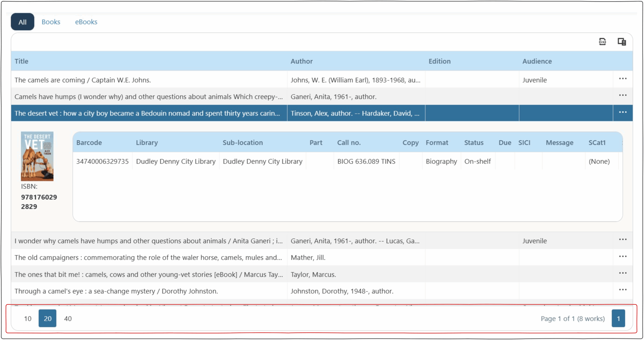Viewport: 644px width, 340px height.
Task: Select the All tab
Action: coord(22,22)
